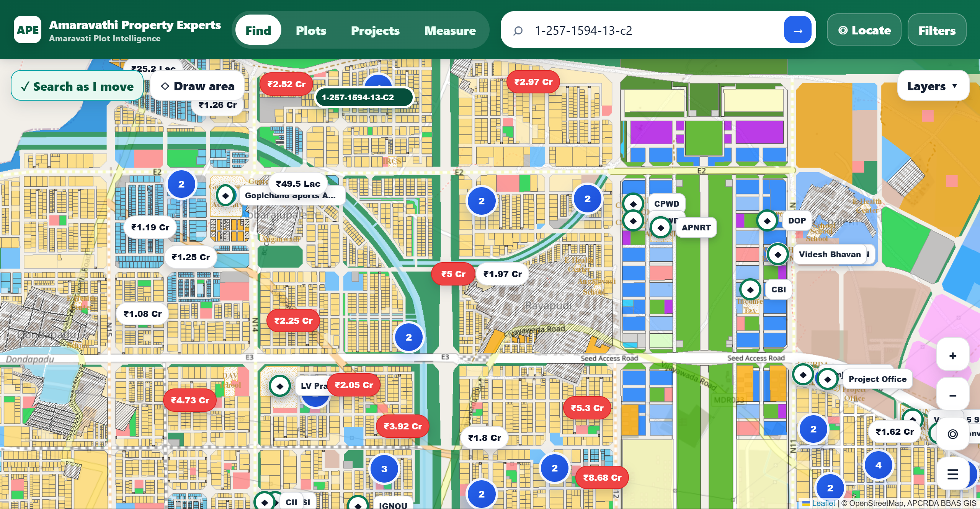Click the target recenter map control
This screenshot has width=980, height=509.
coord(952,434)
